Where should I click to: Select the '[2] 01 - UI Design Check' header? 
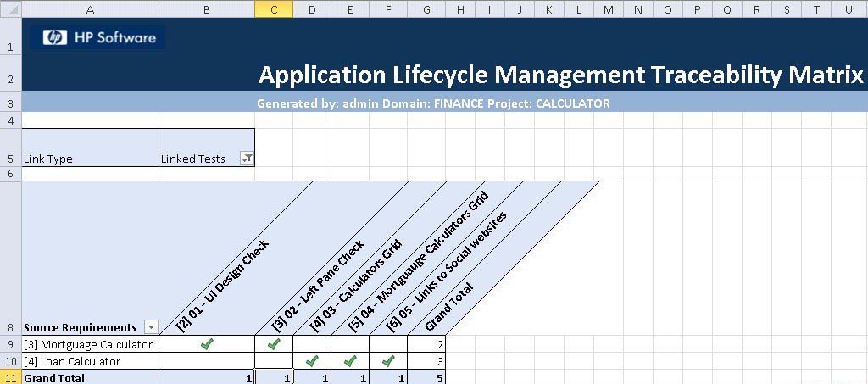click(x=223, y=286)
